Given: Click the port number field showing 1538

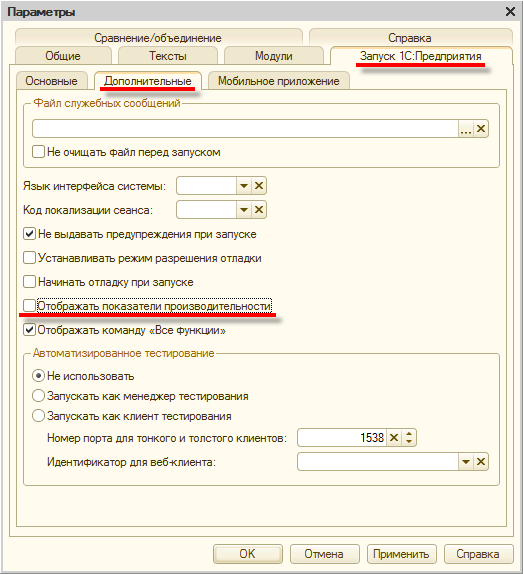Looking at the screenshot, I should point(342,438).
